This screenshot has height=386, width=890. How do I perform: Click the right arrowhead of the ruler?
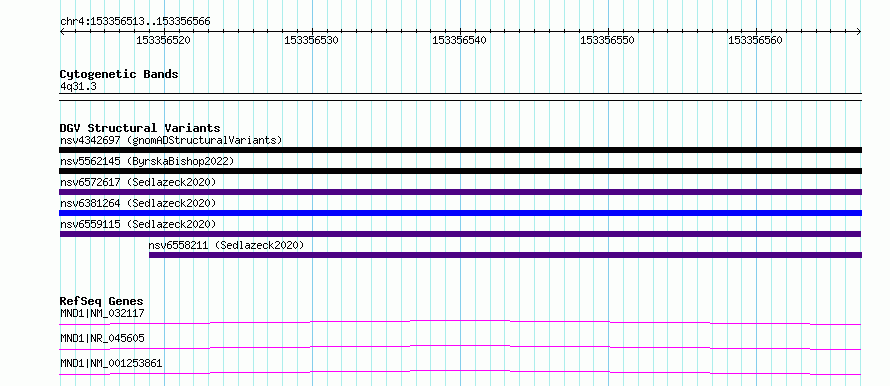click(859, 32)
